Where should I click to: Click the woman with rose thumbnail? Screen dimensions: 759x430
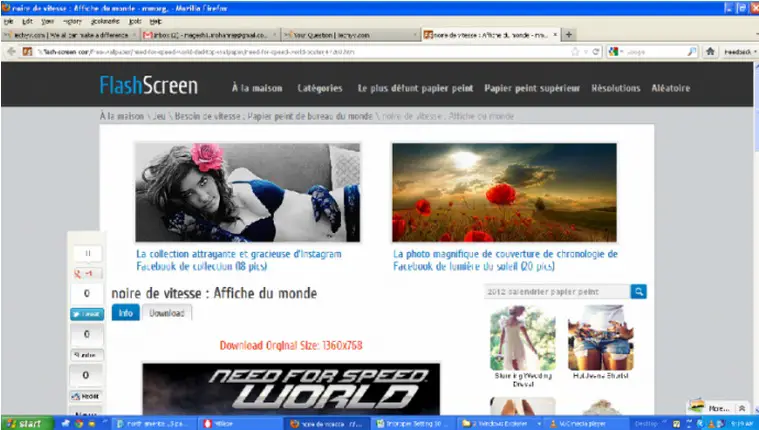(248, 192)
